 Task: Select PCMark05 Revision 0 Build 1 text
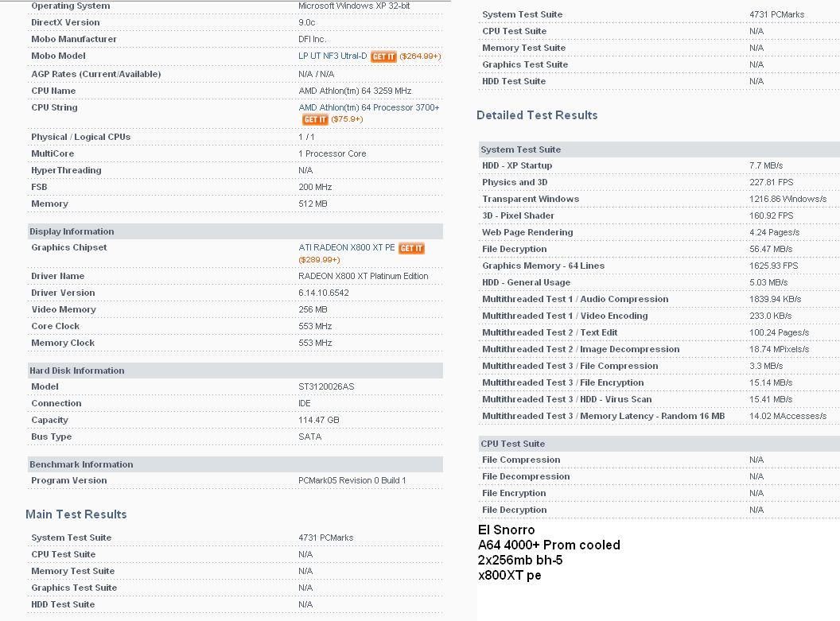tap(352, 481)
